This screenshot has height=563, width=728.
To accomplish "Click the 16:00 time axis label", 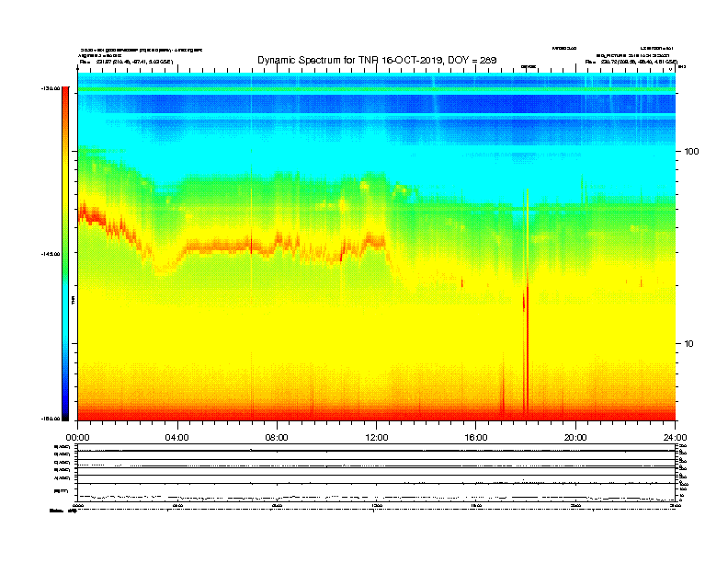I will [476, 438].
